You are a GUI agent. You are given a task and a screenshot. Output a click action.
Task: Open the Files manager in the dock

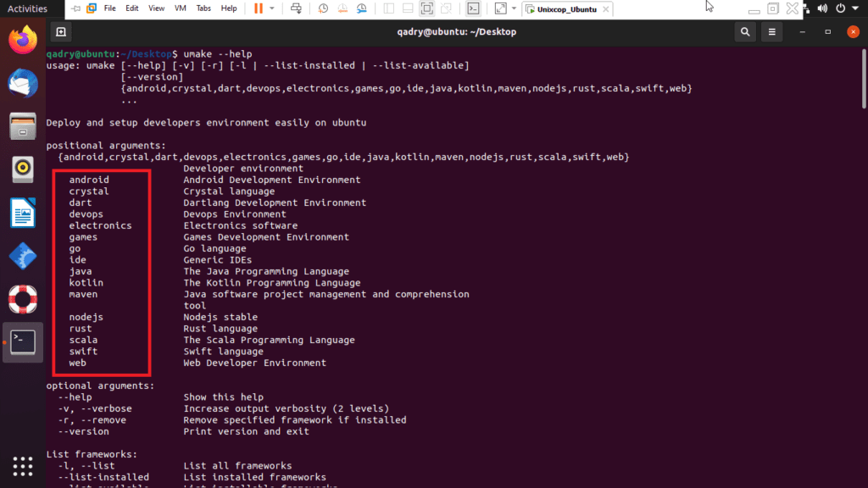tap(23, 126)
